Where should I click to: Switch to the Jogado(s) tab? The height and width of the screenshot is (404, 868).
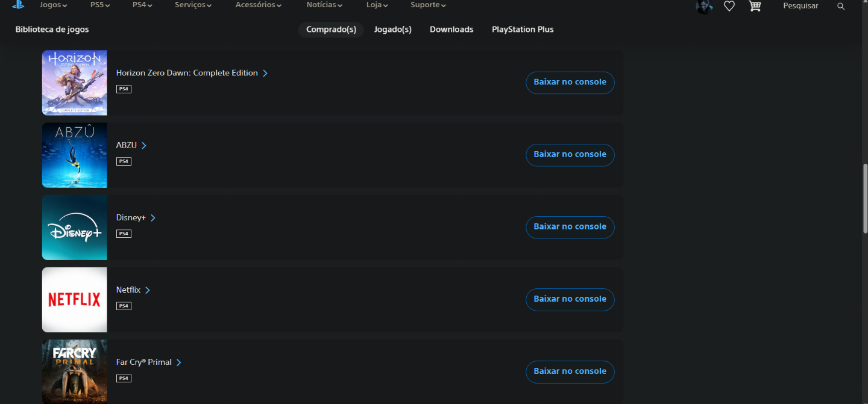click(392, 30)
